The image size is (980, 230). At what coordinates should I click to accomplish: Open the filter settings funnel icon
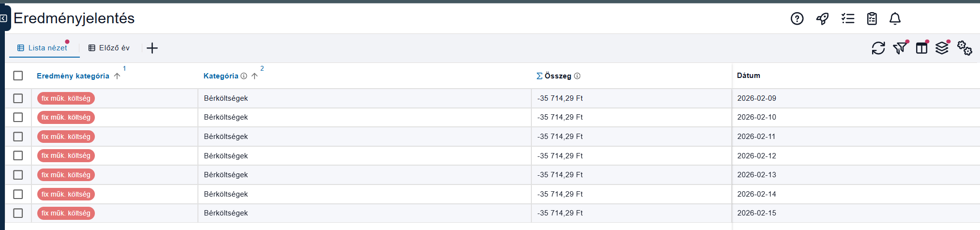click(x=900, y=48)
